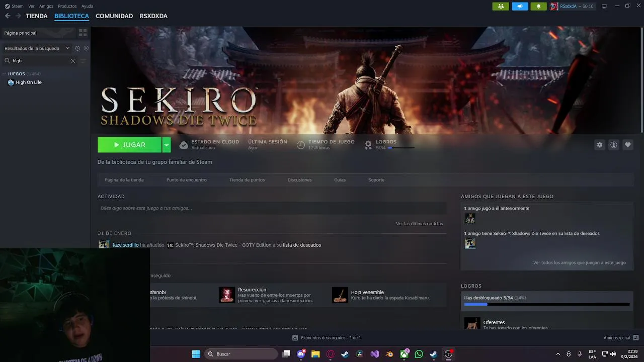
Task: Open the collections grid view icon
Action: (x=83, y=33)
